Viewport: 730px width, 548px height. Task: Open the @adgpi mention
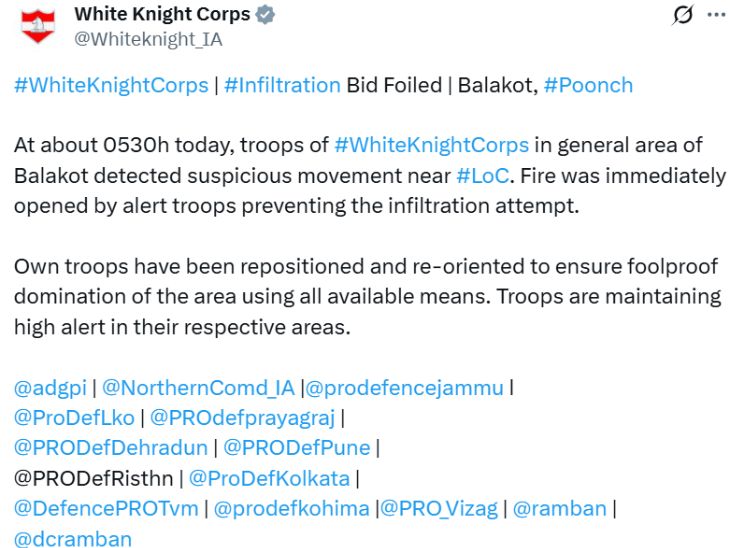coord(50,388)
